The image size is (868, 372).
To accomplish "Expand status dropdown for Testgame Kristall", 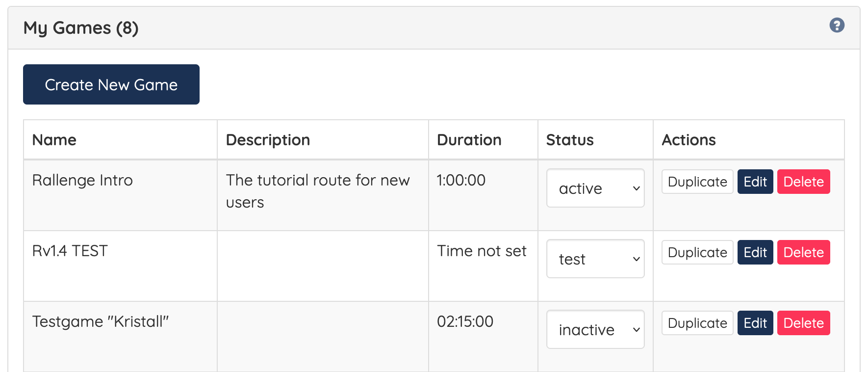I will coord(595,329).
